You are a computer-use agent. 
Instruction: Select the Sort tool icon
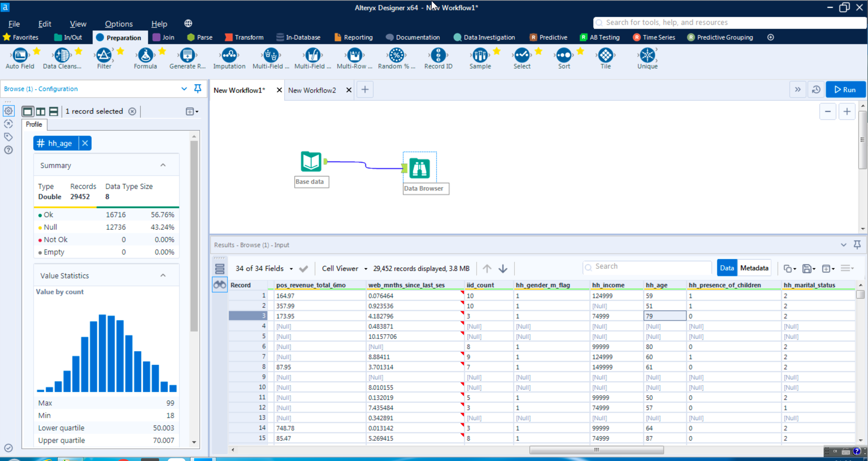pyautogui.click(x=564, y=55)
